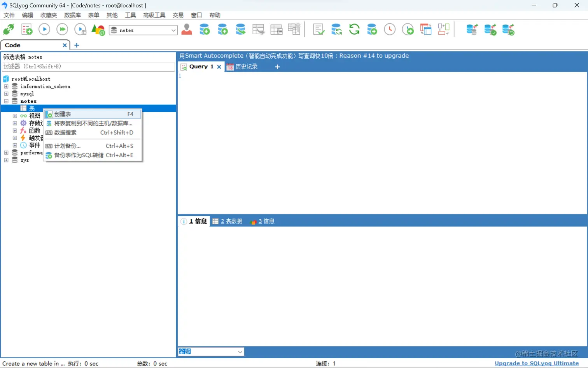Open the schema designer windows icon
Screen dimensions: 588x368
click(x=426, y=30)
